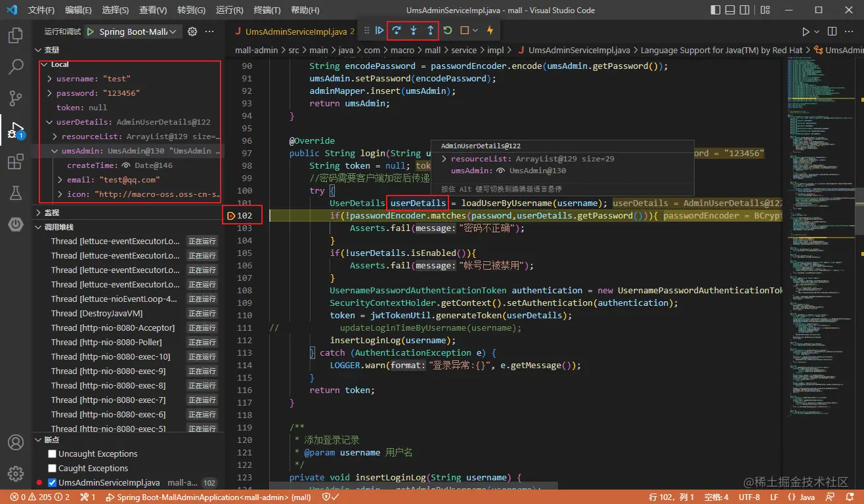Open the 终端(T) menu

(267, 10)
